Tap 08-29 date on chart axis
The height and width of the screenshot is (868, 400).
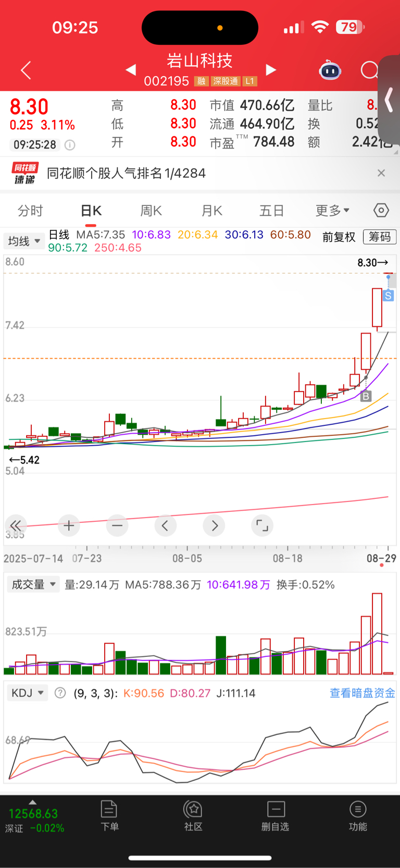[x=381, y=558]
